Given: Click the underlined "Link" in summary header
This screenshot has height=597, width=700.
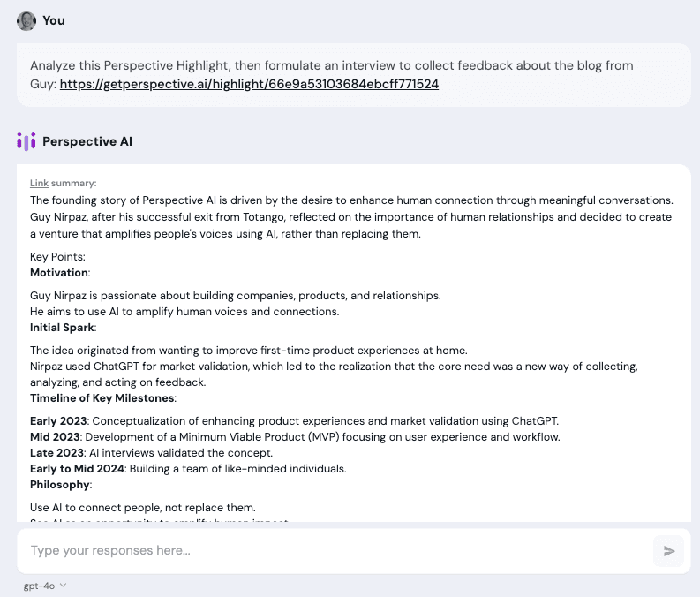Looking at the screenshot, I should click(39, 183).
